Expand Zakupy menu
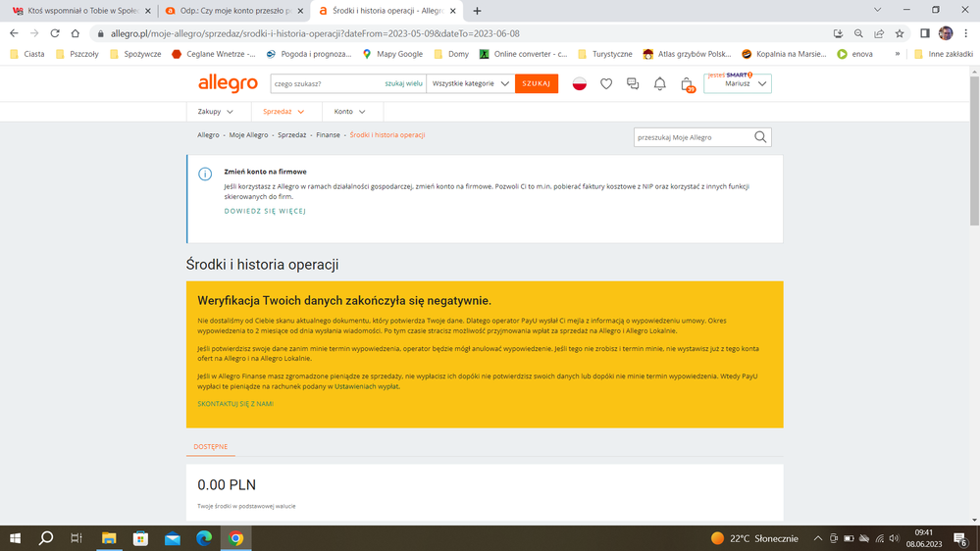This screenshot has height=551, width=980. point(215,111)
